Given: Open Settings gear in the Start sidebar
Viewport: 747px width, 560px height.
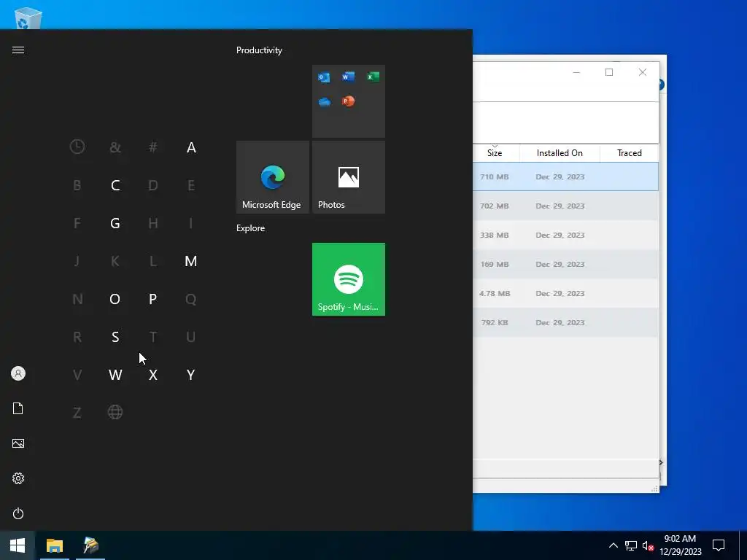Looking at the screenshot, I should (18, 478).
